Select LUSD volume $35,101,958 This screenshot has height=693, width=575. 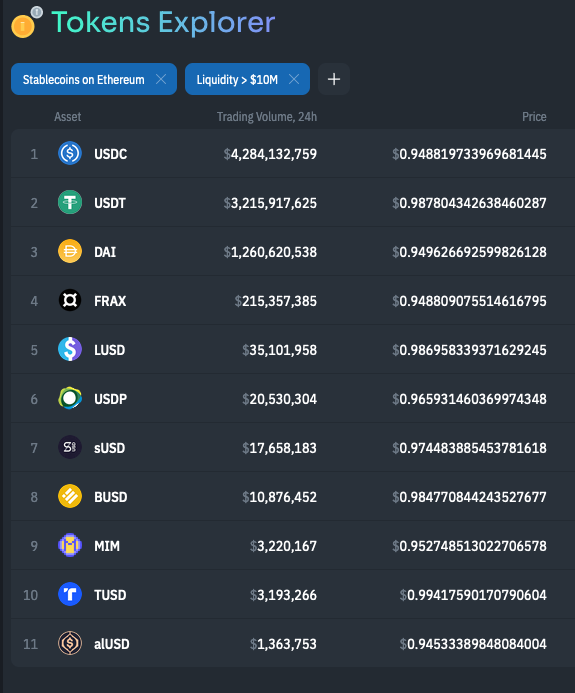pyautogui.click(x=279, y=350)
